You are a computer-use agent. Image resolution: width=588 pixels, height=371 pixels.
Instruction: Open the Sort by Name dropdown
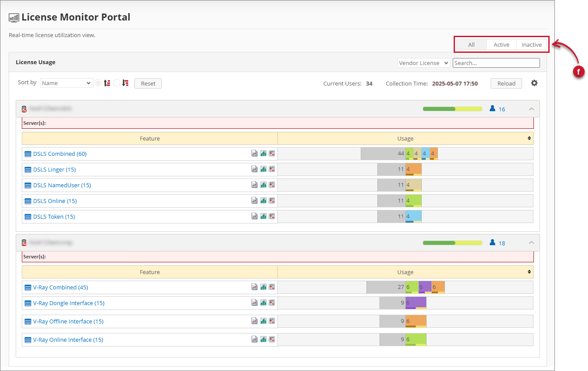(66, 83)
